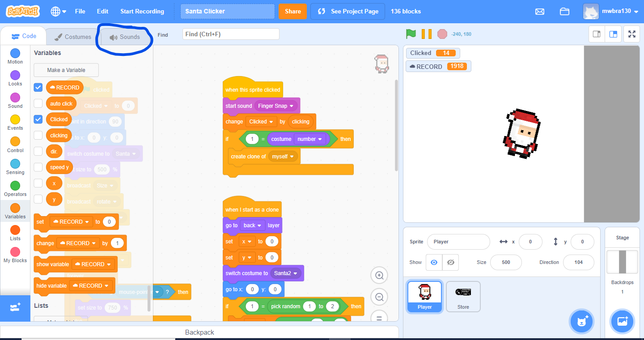Screen dimensions: 644x340
Task: Click Make a Variable
Action: [x=66, y=70]
